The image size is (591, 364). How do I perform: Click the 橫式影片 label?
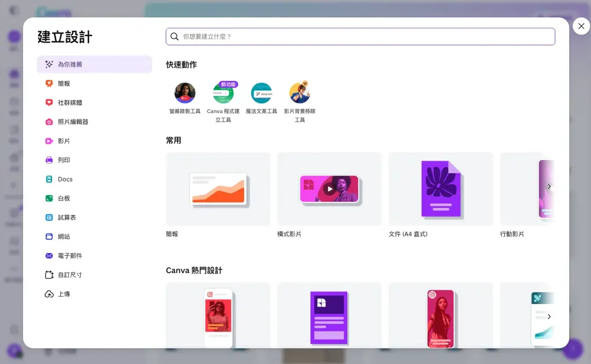pyautogui.click(x=290, y=234)
